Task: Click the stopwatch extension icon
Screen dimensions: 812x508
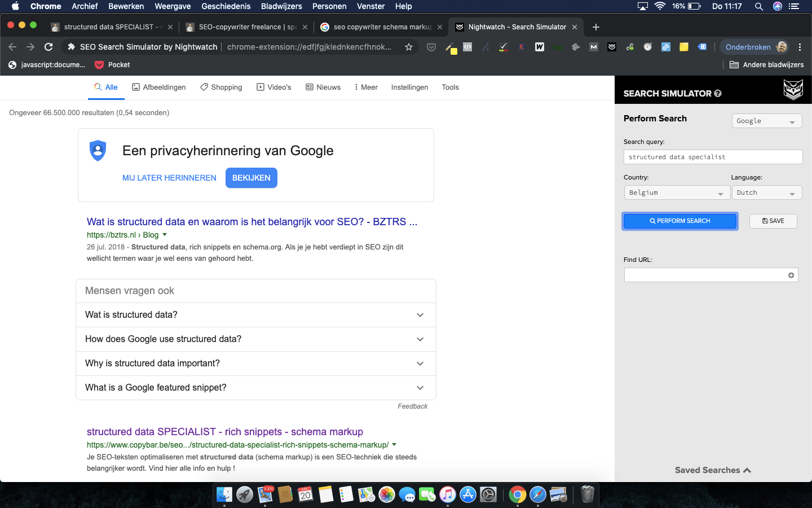Action: click(x=648, y=47)
